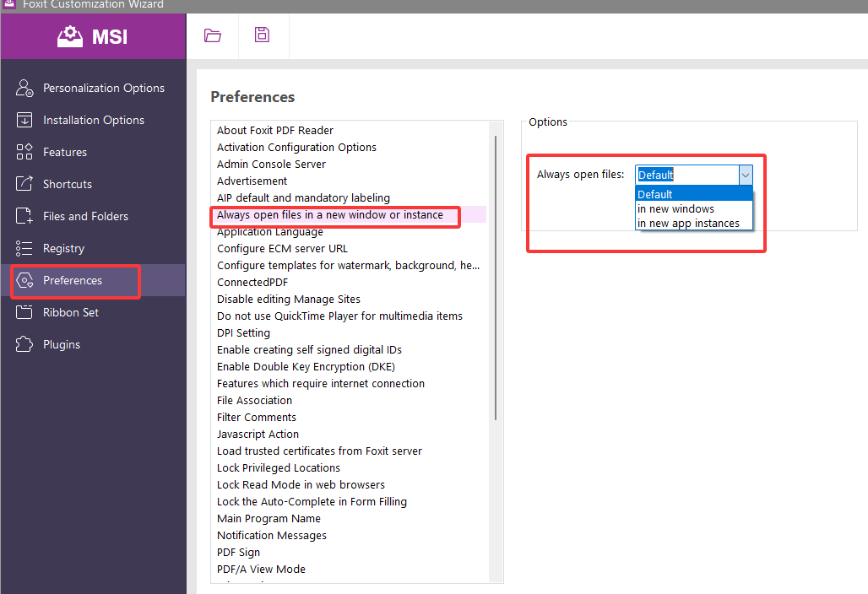Open a project with the folder icon
Screen dimensions: 868x594
coord(212,35)
